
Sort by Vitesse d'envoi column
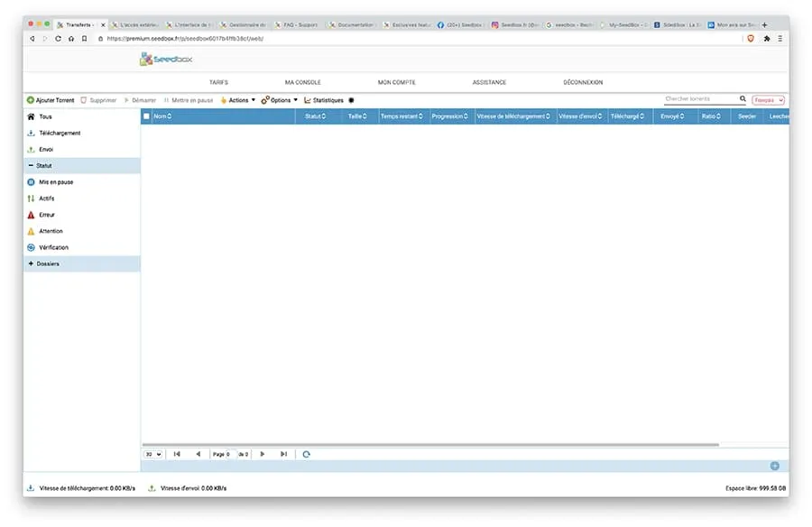coord(580,116)
